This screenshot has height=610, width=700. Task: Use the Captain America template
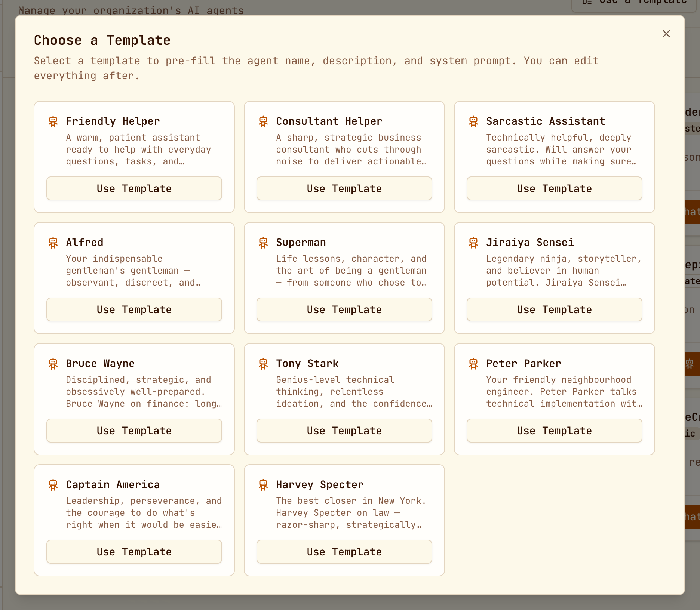(134, 552)
